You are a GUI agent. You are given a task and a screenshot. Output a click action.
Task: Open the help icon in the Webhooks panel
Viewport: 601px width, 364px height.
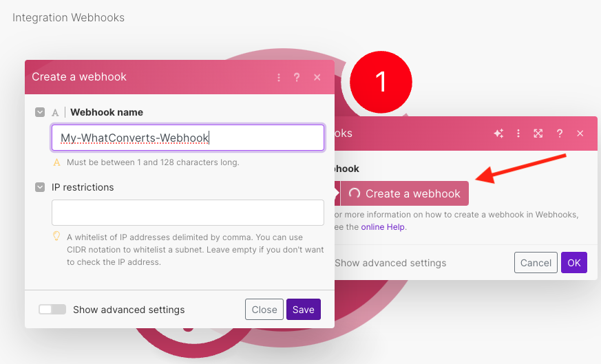(560, 133)
